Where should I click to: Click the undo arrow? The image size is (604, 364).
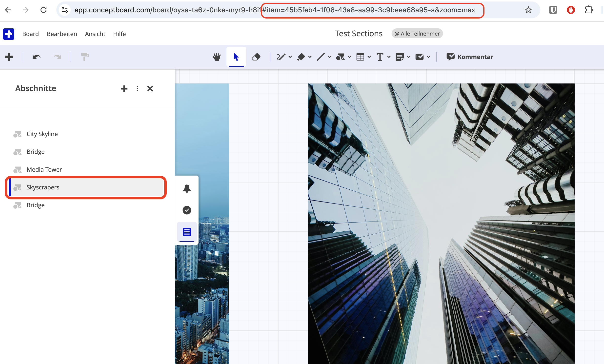tap(37, 57)
